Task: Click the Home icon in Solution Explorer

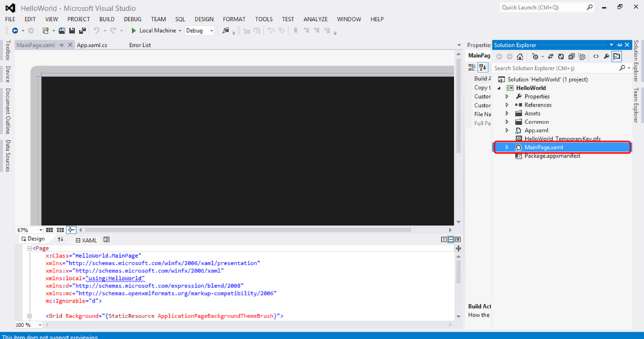Action: [520, 56]
